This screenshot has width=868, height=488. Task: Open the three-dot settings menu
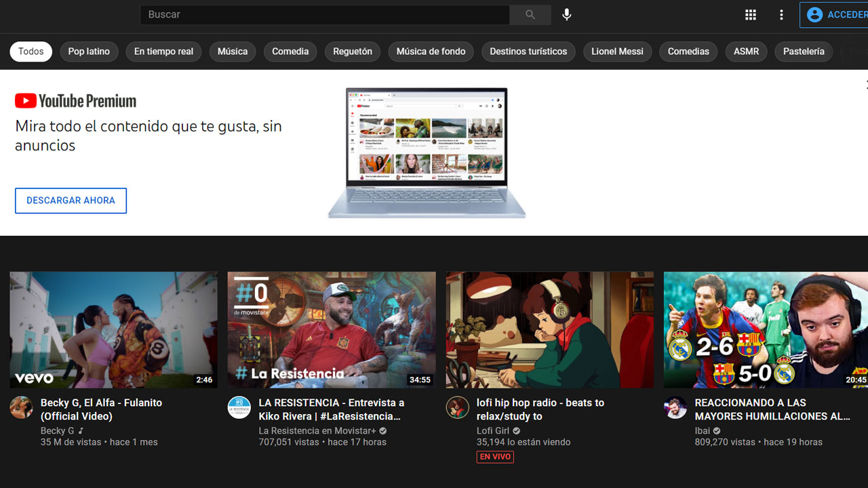click(x=782, y=15)
